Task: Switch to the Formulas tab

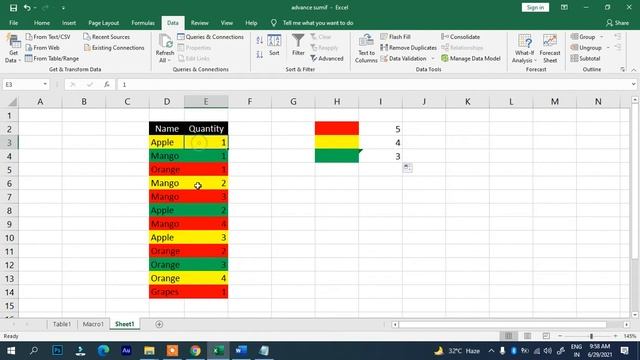Action: (143, 23)
